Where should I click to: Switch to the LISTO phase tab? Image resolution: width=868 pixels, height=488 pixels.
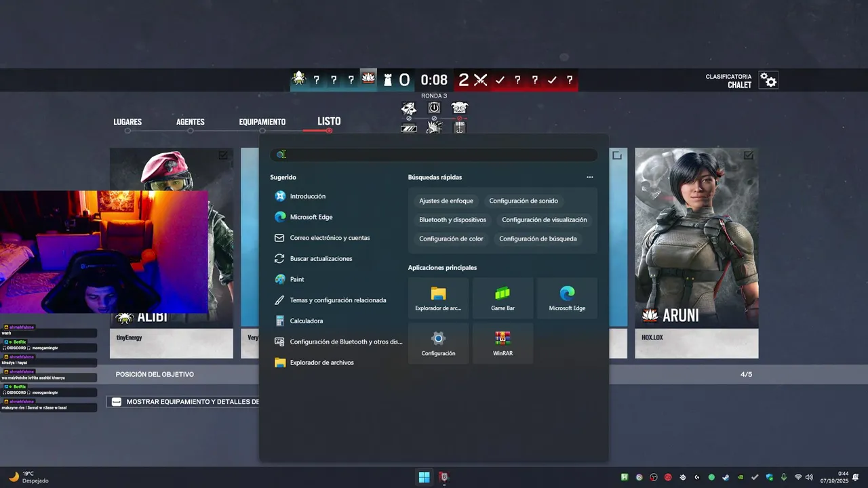(x=329, y=121)
